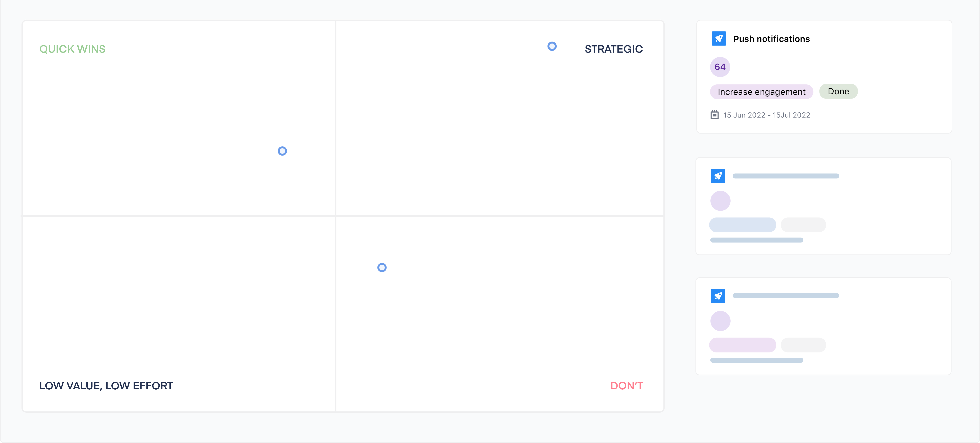The width and height of the screenshot is (980, 443).
Task: Select the data point in Don't quadrant
Action: 382,267
